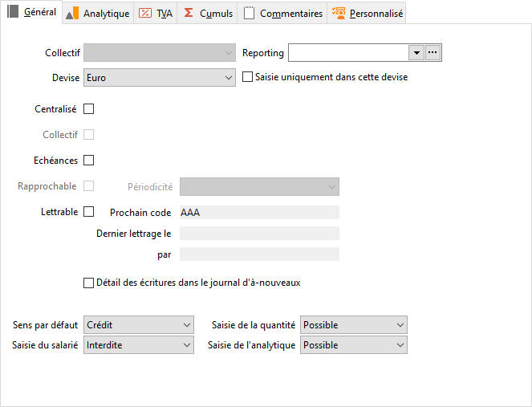
Task: Click the Cumuls sigma icon
Action: [x=189, y=13]
